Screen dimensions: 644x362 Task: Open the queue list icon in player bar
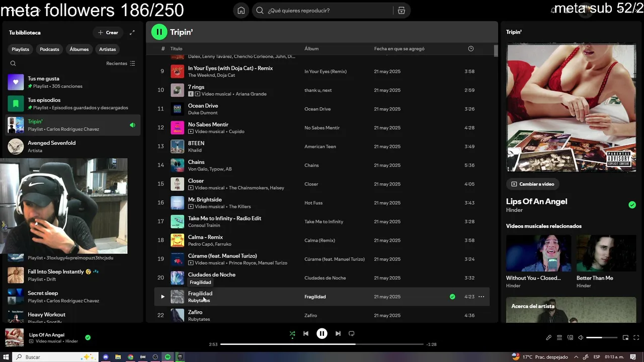click(559, 338)
